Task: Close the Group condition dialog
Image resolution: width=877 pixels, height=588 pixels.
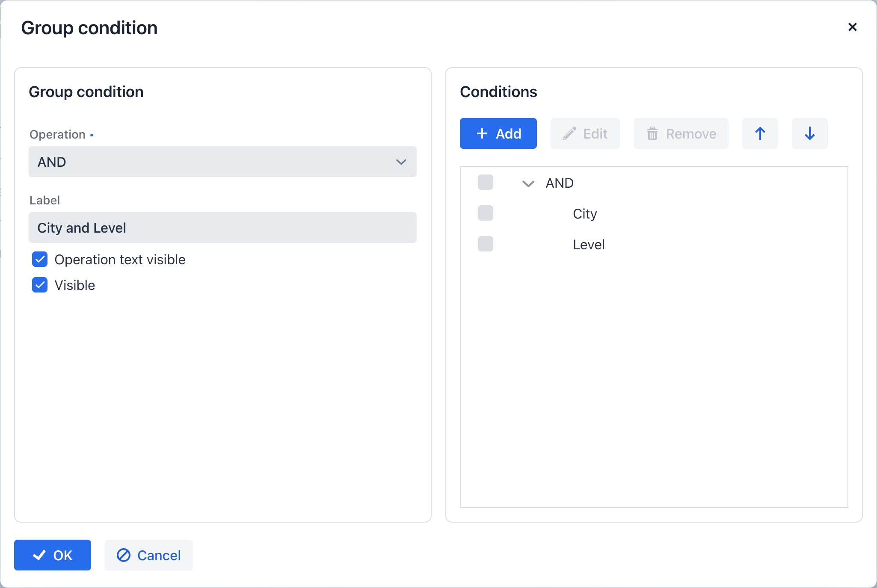Action: tap(853, 27)
